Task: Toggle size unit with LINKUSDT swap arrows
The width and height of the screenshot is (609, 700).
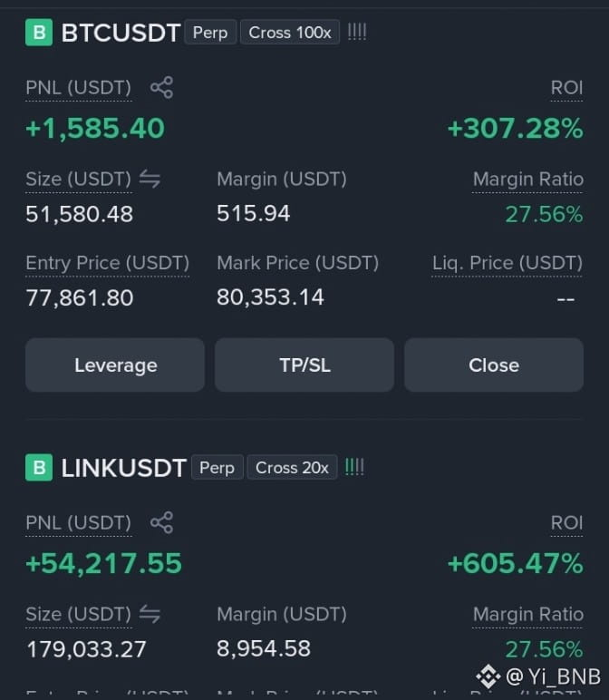Action: click(150, 614)
